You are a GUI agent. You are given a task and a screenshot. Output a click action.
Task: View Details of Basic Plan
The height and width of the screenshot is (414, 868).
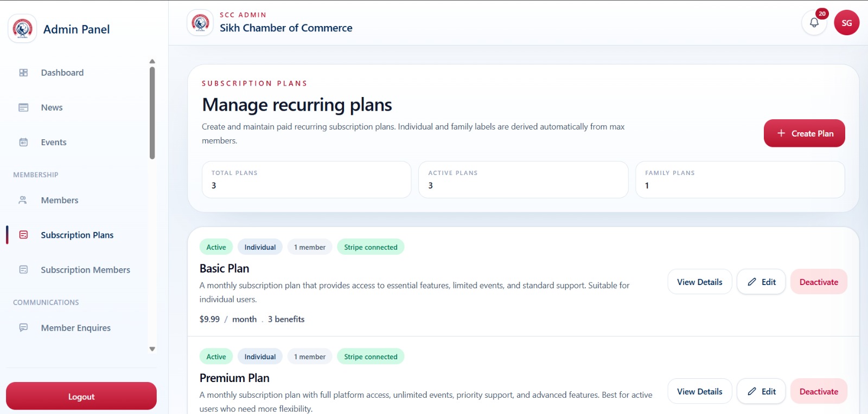[x=699, y=282]
